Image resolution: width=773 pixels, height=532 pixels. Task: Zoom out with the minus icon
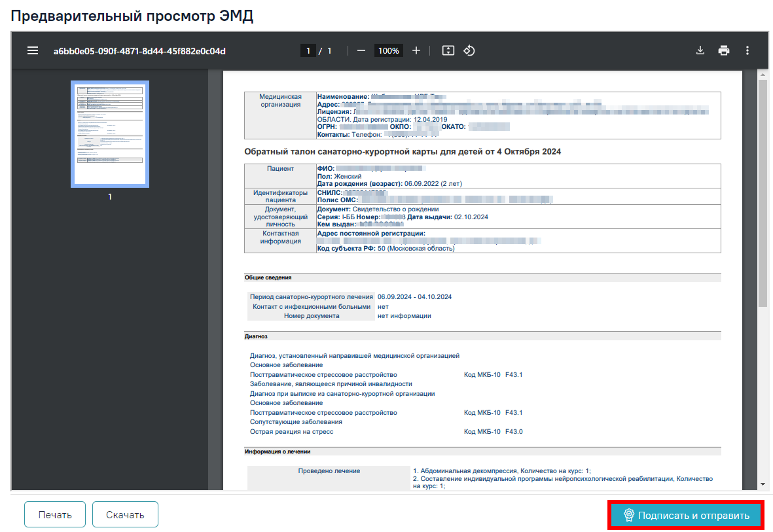[361, 51]
